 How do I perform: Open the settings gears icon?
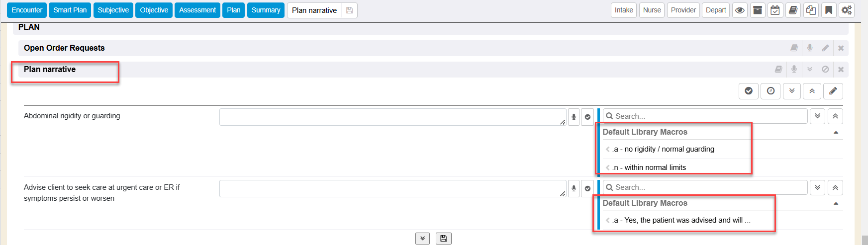(846, 10)
